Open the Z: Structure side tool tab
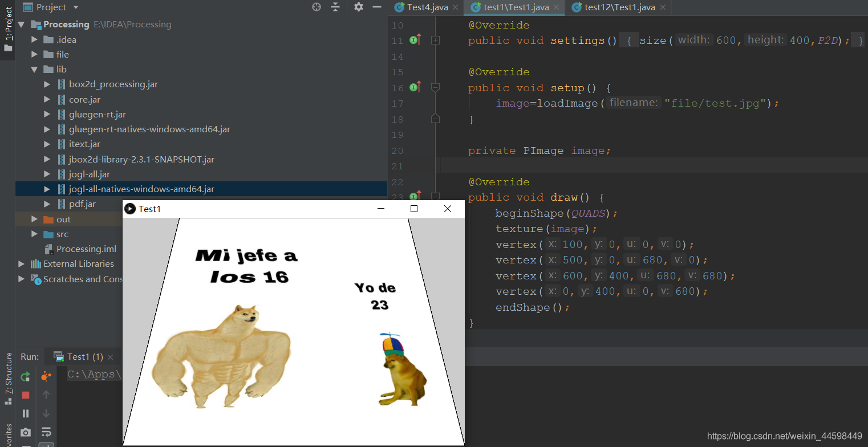Image resolution: width=868 pixels, height=447 pixels. [x=8, y=379]
